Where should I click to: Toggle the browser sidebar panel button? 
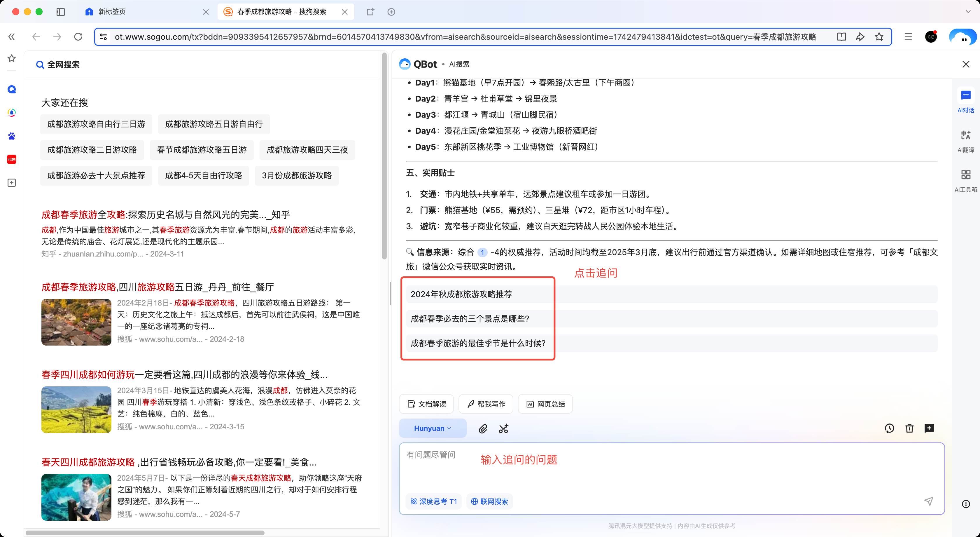[x=60, y=12]
